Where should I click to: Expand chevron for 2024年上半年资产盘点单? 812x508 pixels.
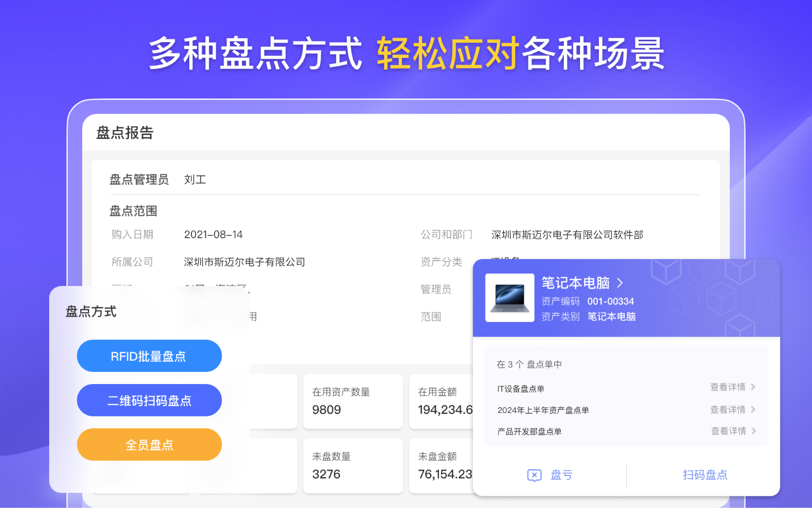click(x=753, y=409)
